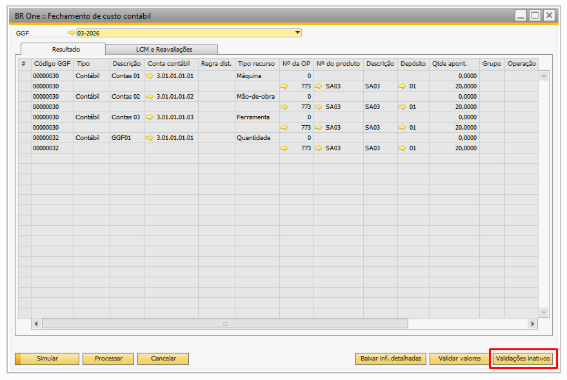Open OP 773 link arrow under Contas 03
Viewport: 567px width, 380px height.
[x=284, y=127]
